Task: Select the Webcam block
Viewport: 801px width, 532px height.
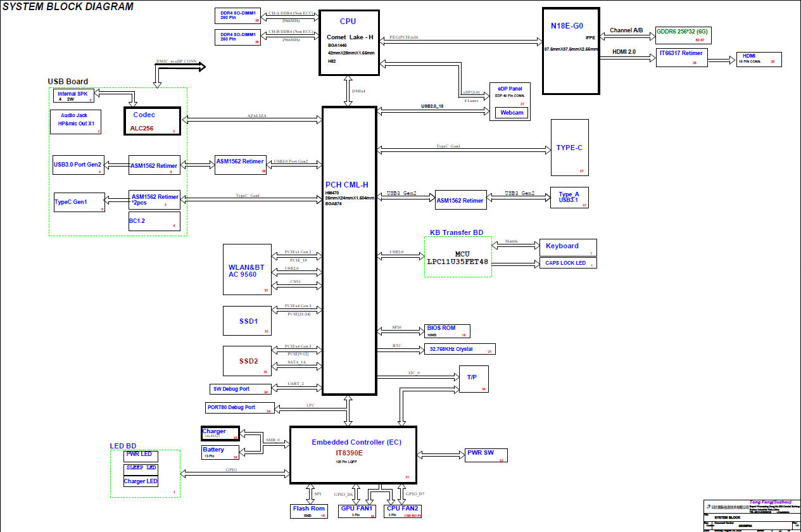Action: (512, 112)
